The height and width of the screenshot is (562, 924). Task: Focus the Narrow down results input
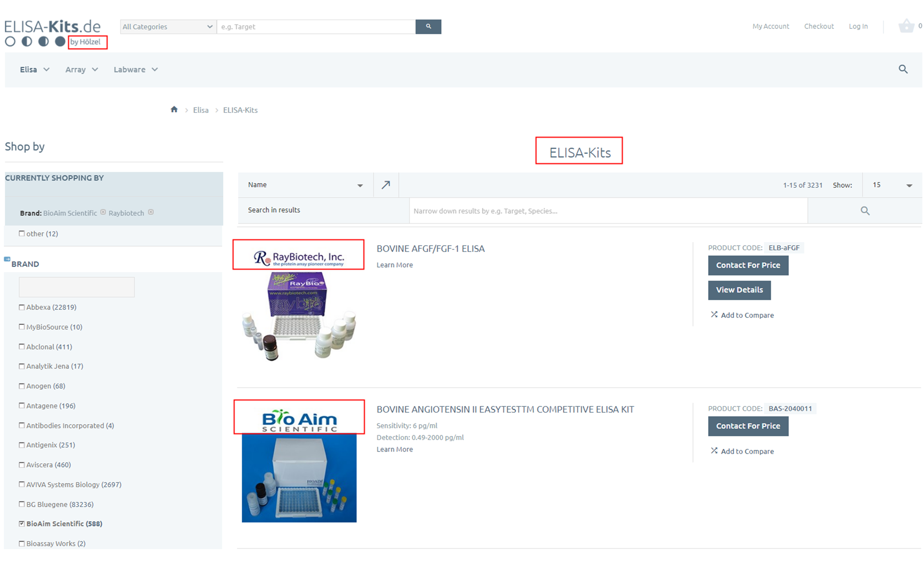point(608,211)
